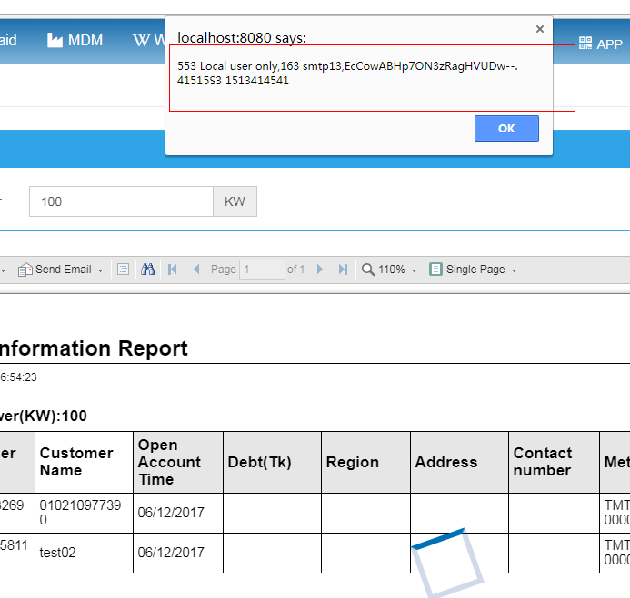Viewport: 630px width, 598px height.
Task: Go to the previous report page
Action: [196, 269]
